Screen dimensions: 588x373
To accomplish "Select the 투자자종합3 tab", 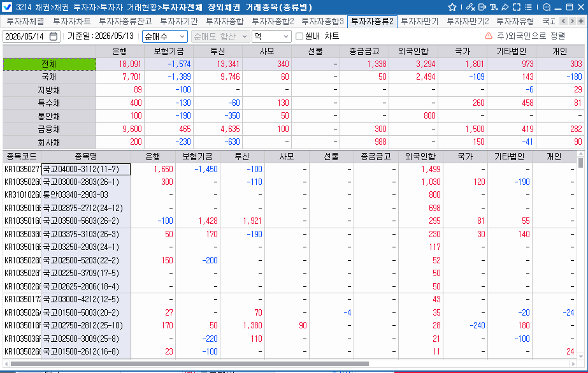I will [322, 22].
